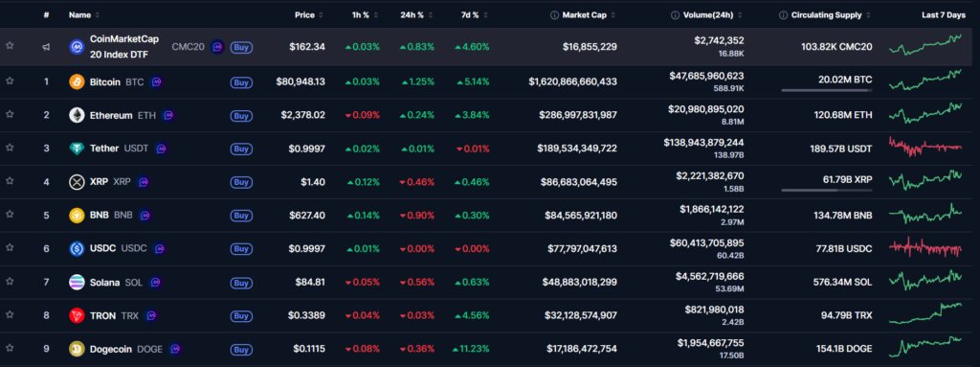
Task: Click the Ethereum logo icon
Action: pos(77,115)
